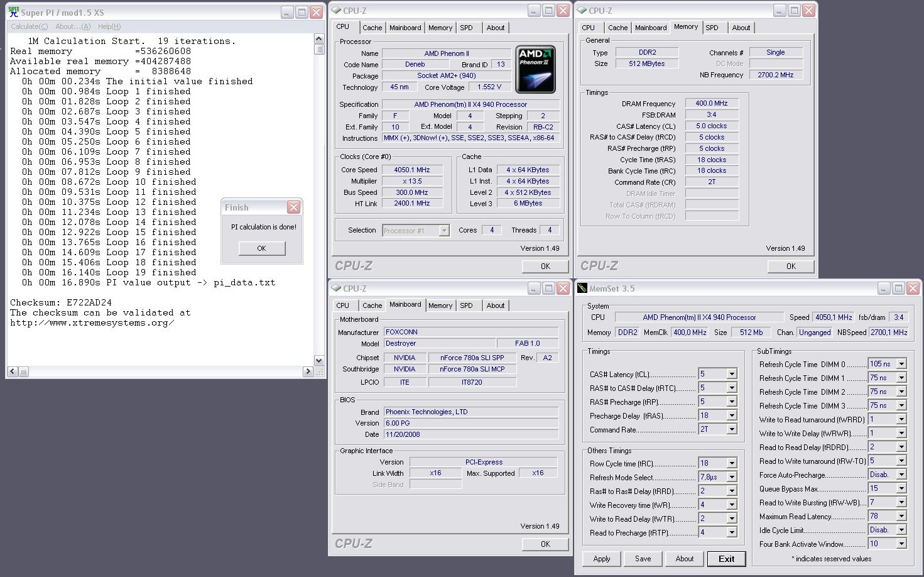Select About tab in top-right CPU-Z window
This screenshot has width=924, height=577.
[x=741, y=28]
